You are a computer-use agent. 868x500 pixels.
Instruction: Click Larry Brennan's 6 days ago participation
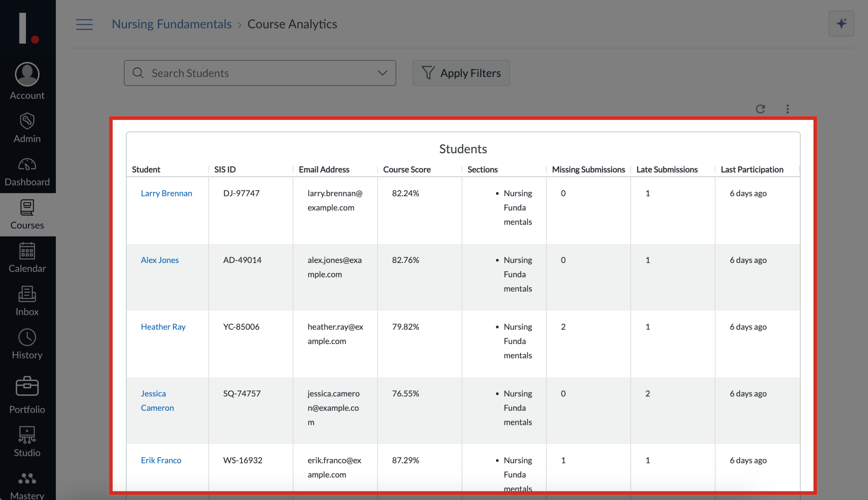pyautogui.click(x=748, y=193)
